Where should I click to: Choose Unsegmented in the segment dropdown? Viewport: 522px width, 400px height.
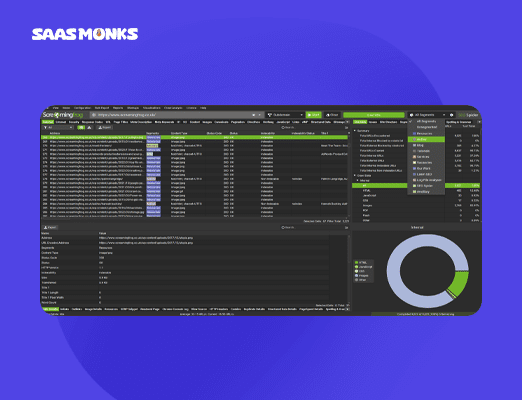click(426, 127)
